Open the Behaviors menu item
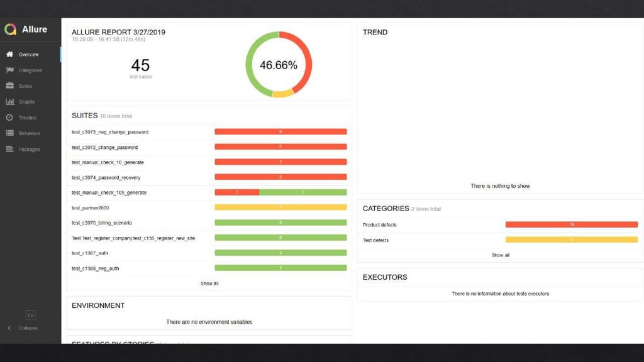The image size is (644, 362). click(x=30, y=133)
